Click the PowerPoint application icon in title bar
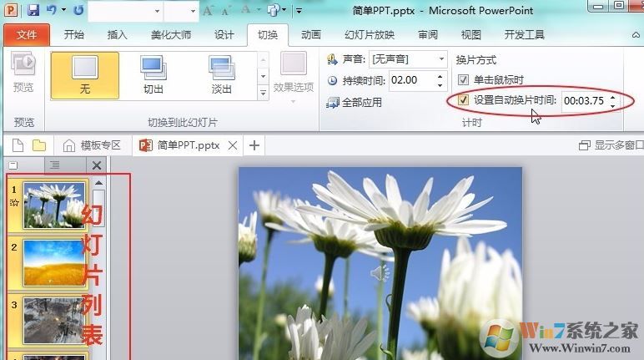The height and width of the screenshot is (360, 644). pyautogui.click(x=10, y=9)
